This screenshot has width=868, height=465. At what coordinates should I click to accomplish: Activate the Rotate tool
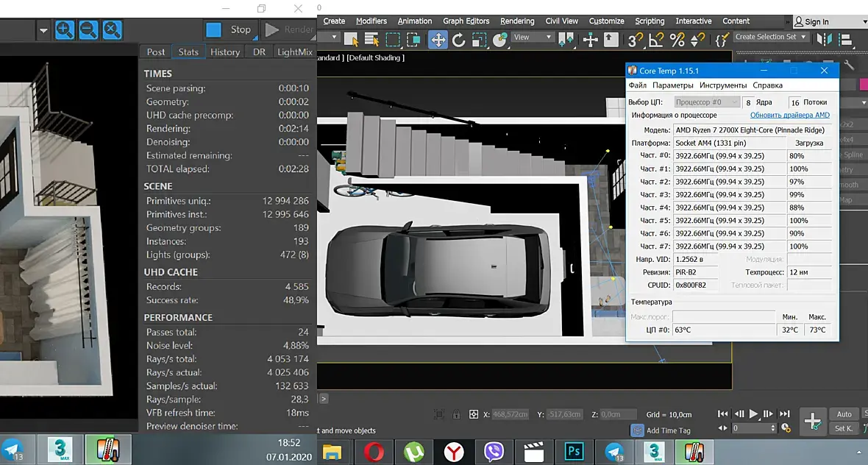pos(459,40)
